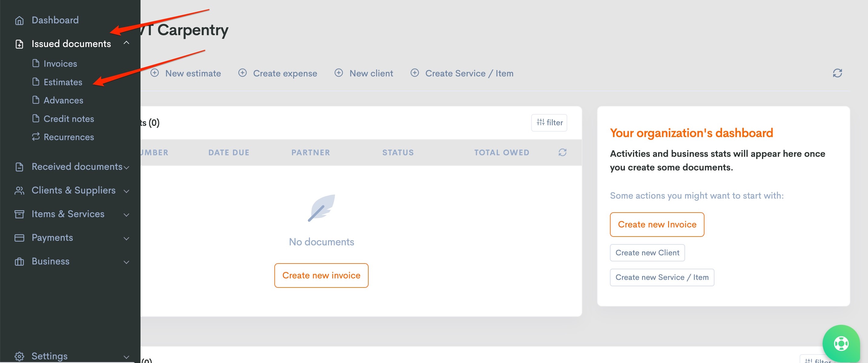Click the Invoices page icon
The image size is (868, 363).
(36, 63)
